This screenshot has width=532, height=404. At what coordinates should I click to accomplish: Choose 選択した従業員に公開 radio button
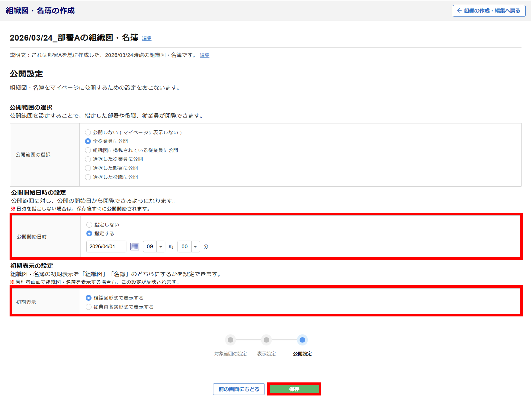pyautogui.click(x=88, y=159)
